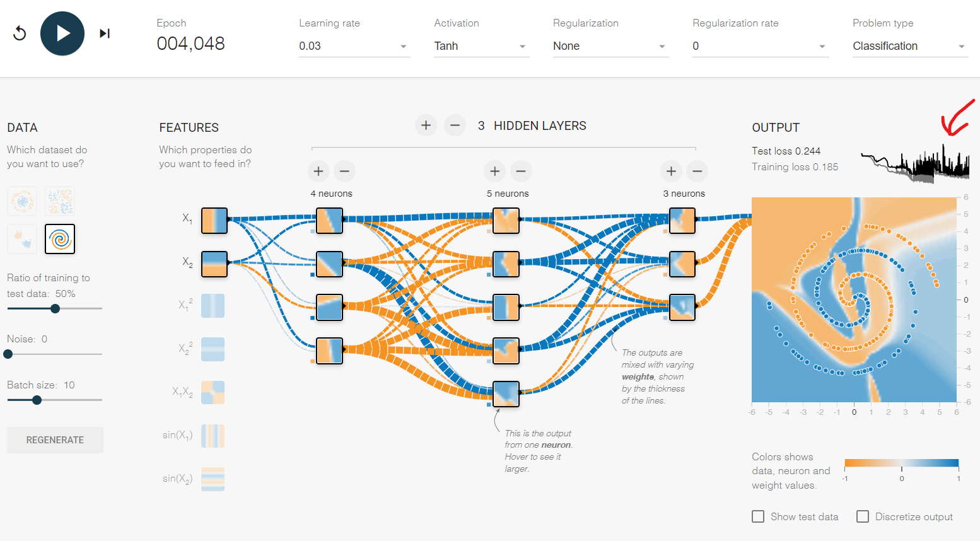Enable the Discretize output checkbox
The image size is (980, 541).
863,516
